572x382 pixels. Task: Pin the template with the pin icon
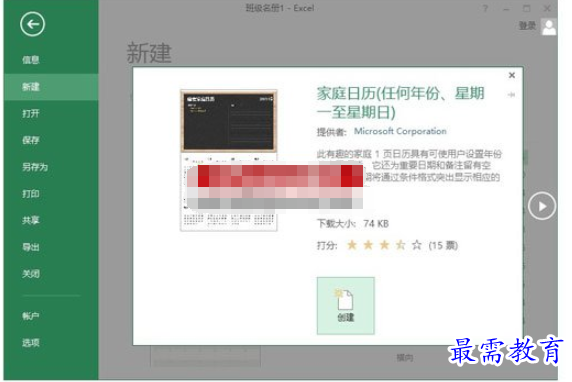coord(511,94)
